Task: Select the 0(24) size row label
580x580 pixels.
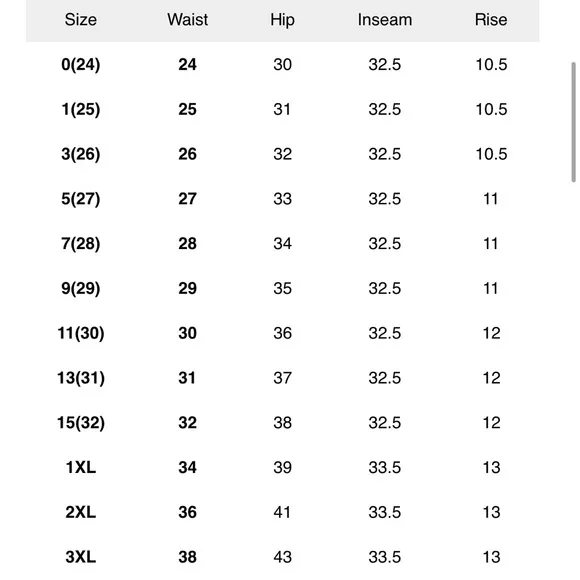Action: pos(81,65)
